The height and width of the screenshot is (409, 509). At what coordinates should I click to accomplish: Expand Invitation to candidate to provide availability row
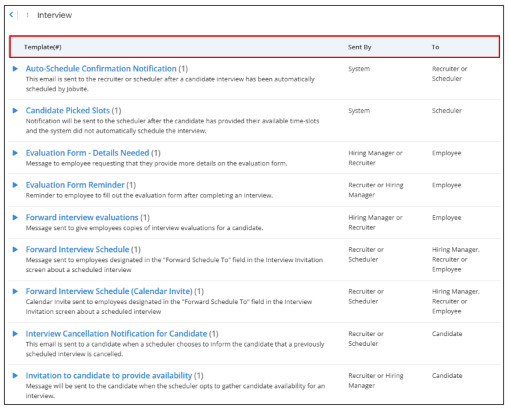click(15, 376)
